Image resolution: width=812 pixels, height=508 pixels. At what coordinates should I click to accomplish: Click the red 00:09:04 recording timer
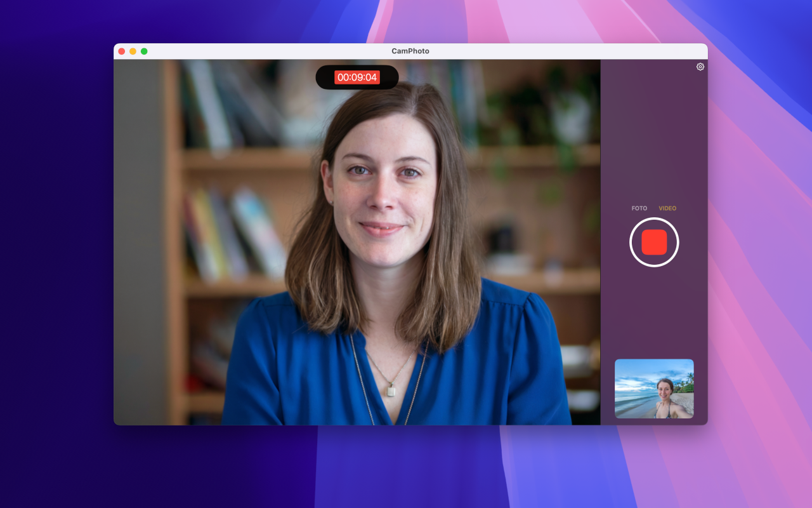click(357, 77)
